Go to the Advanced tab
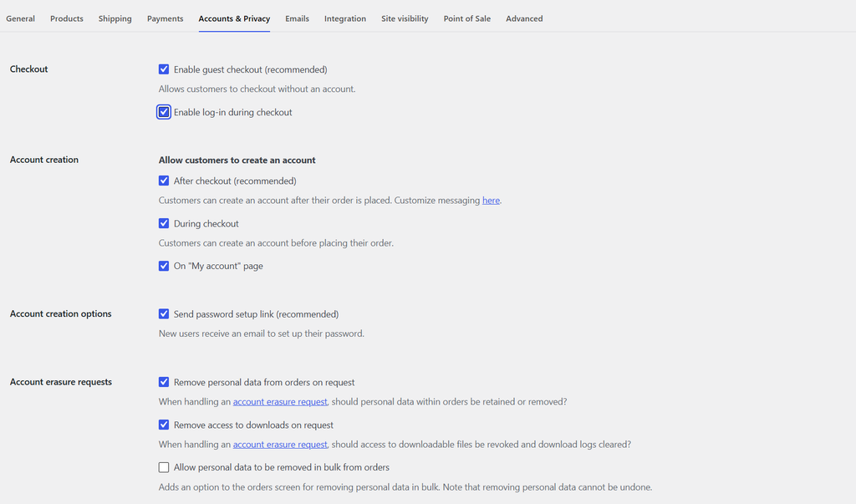The image size is (856, 504). (524, 18)
